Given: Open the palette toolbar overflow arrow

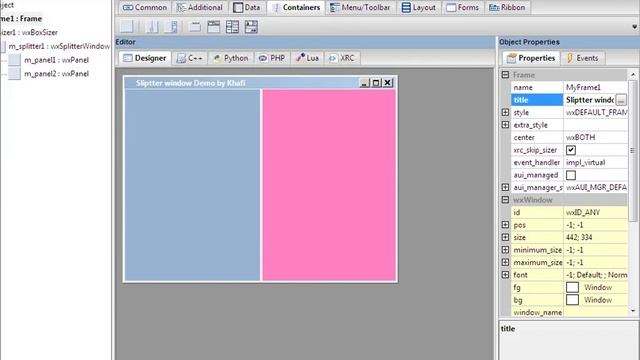Looking at the screenshot, I should point(634,27).
